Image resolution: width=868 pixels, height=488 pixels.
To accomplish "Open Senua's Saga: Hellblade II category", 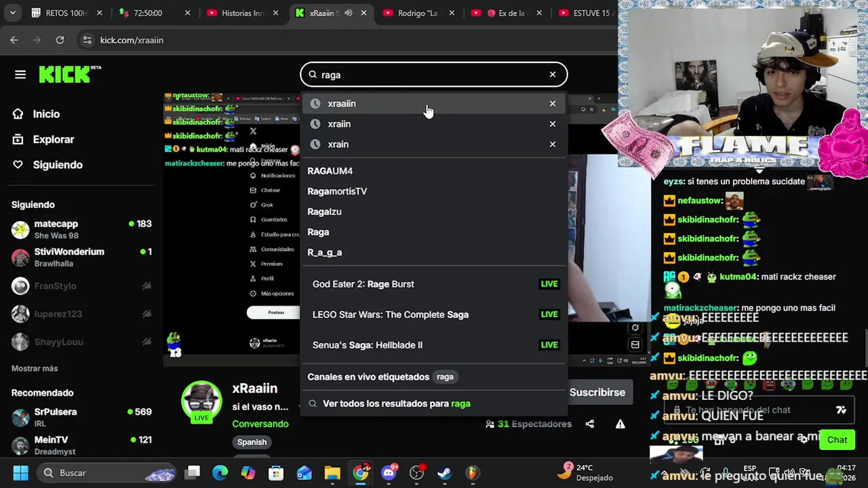I will pyautogui.click(x=434, y=345).
